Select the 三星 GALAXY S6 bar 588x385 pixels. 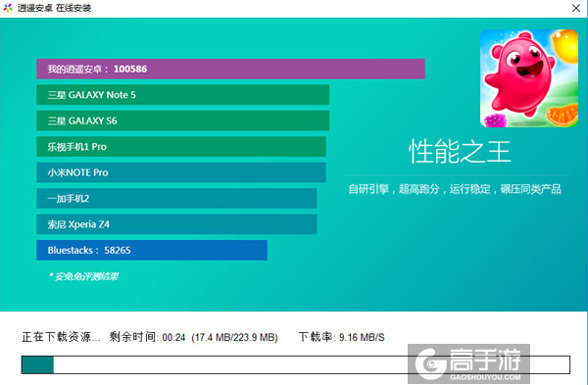(x=182, y=120)
